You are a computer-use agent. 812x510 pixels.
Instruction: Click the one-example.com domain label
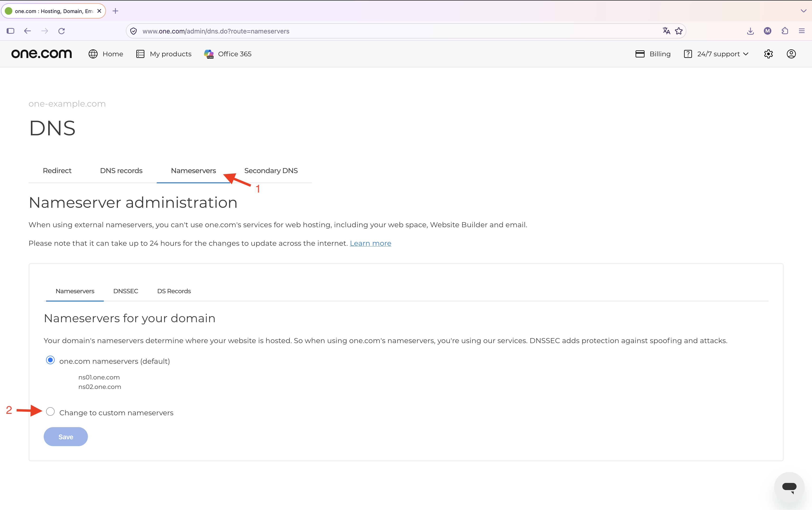tap(67, 104)
